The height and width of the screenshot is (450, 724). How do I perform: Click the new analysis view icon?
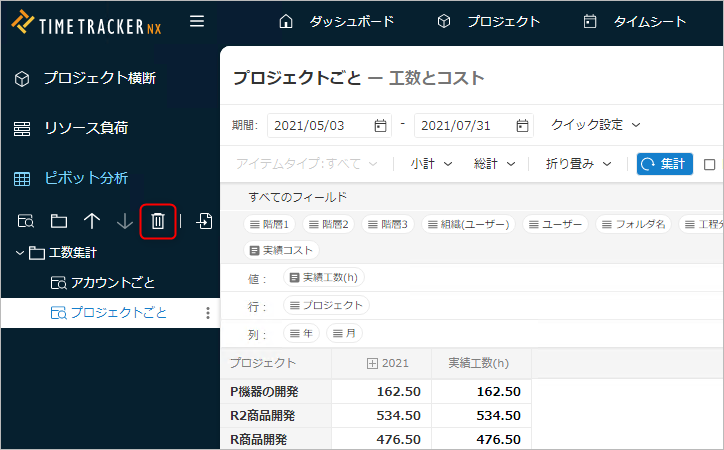coord(26,221)
